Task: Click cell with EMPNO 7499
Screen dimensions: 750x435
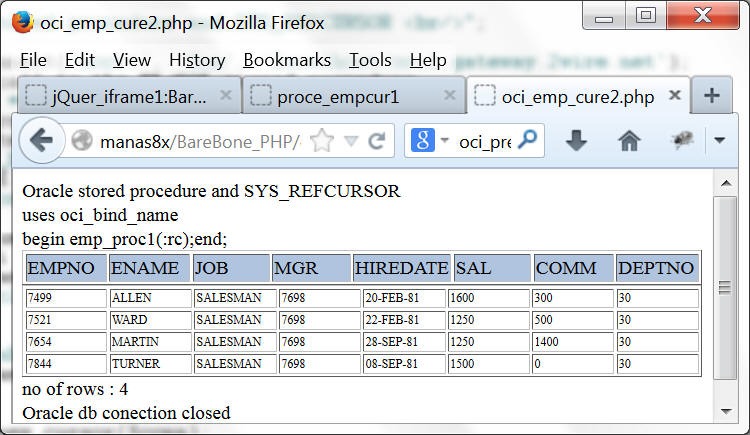Action: [66, 298]
